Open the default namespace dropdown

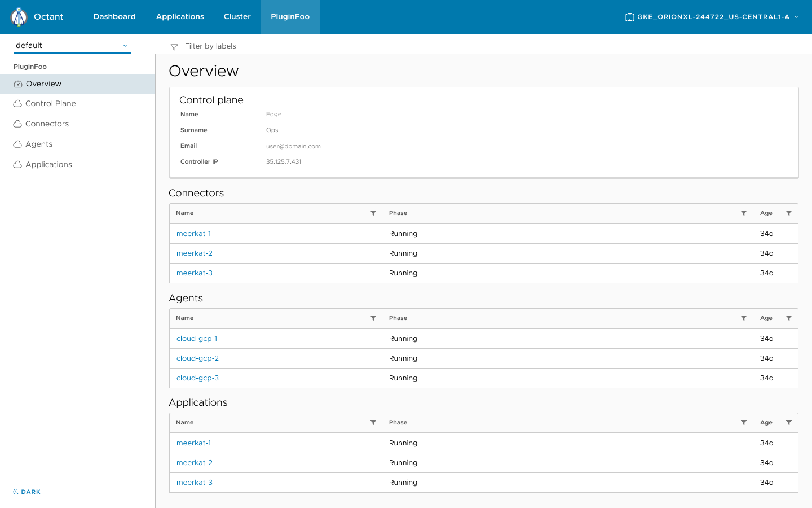point(72,45)
